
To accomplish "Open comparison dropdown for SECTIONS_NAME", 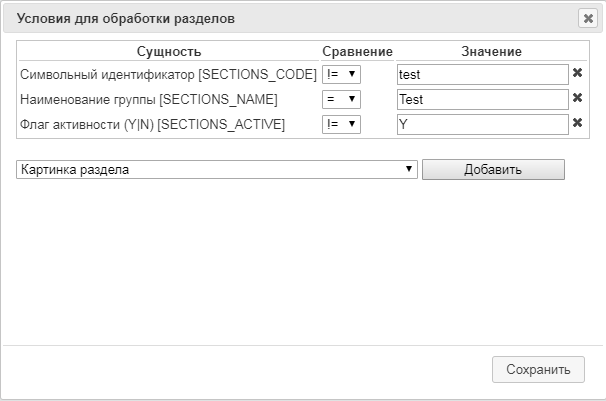I will (x=341, y=99).
